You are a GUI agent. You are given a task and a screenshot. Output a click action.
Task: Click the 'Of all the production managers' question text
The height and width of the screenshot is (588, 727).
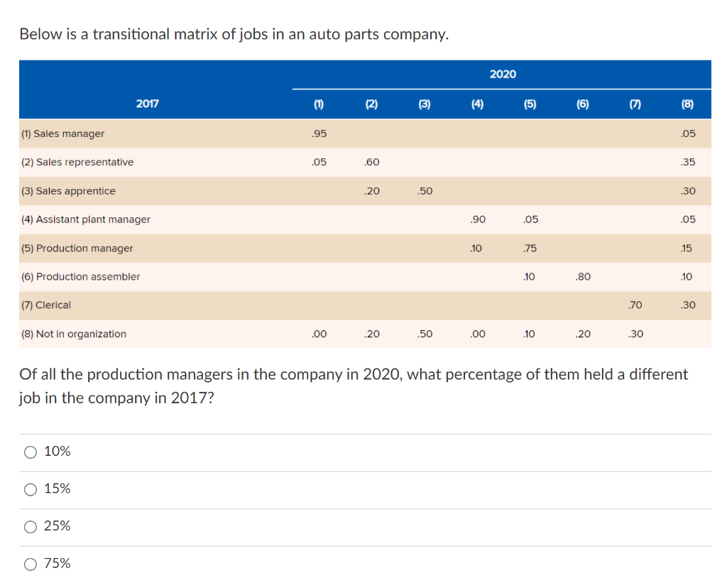354,386
